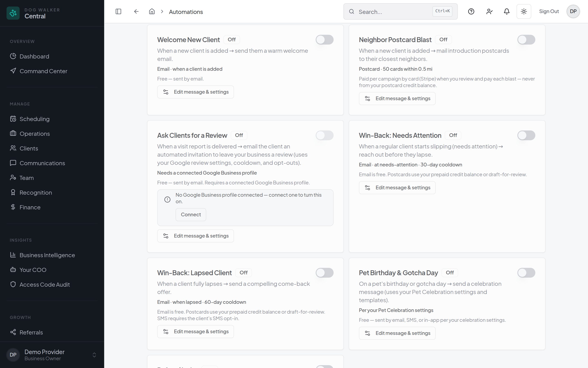Click Connect for Google Business profile
The width and height of the screenshot is (588, 368).
(191, 215)
